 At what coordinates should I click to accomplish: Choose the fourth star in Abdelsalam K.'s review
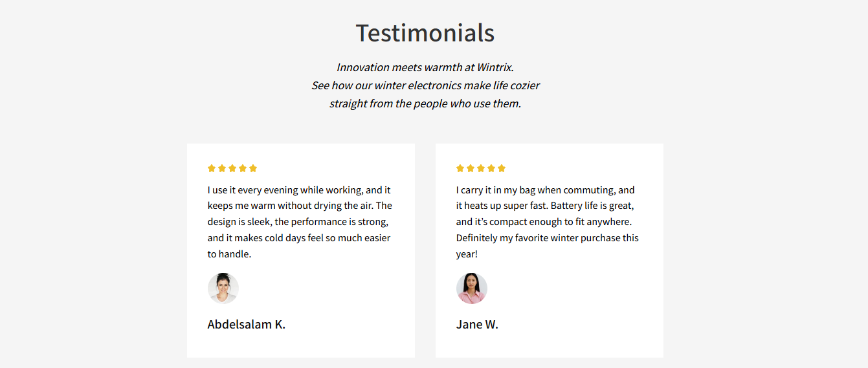pyautogui.click(x=243, y=168)
